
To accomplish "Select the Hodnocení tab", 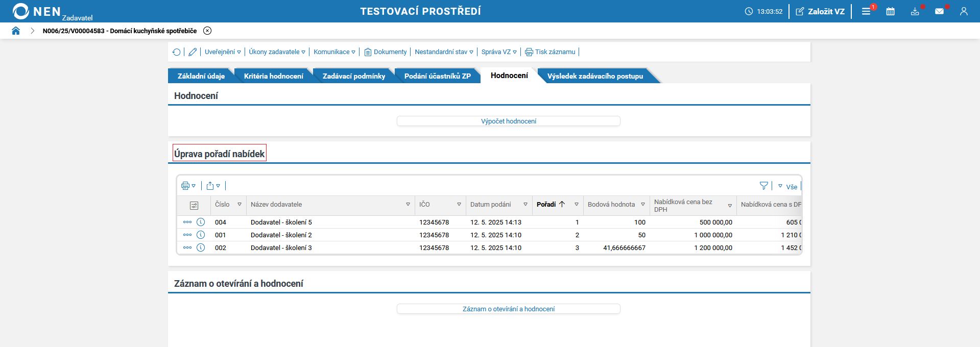I will (509, 76).
